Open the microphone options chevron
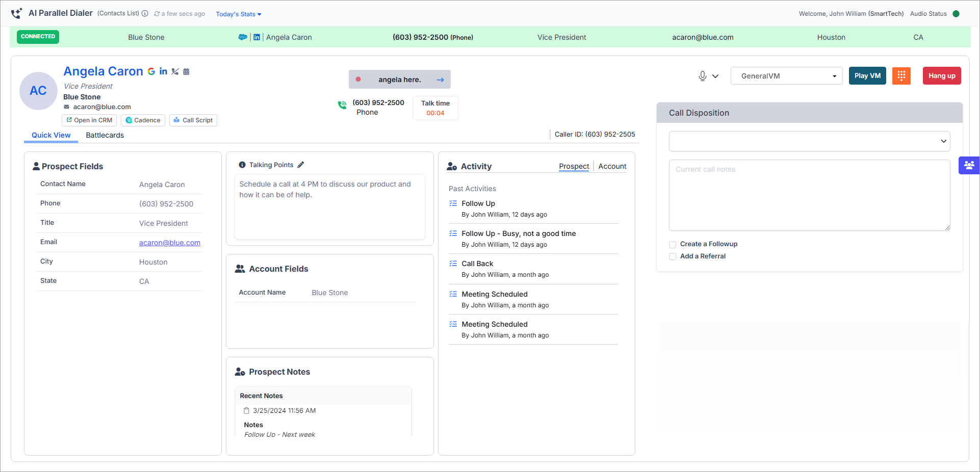This screenshot has width=980, height=472. [715, 76]
